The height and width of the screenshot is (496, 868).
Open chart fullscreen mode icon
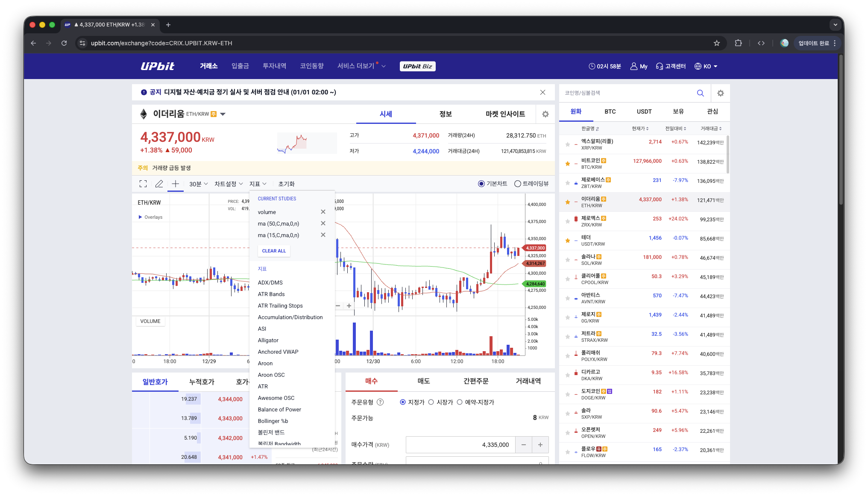click(x=143, y=183)
